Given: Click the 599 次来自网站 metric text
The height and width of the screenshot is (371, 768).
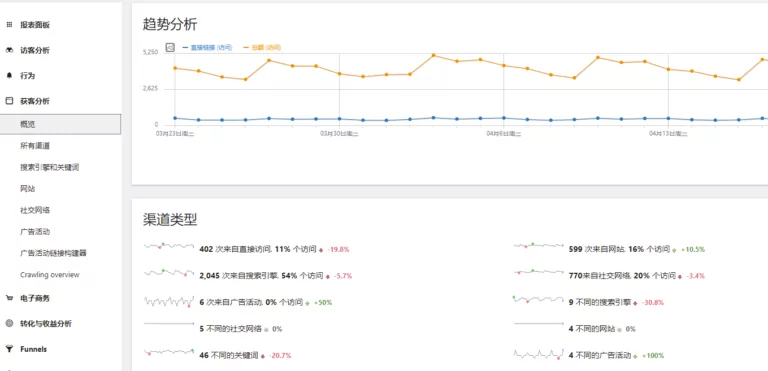Looking at the screenshot, I should click(619, 249).
